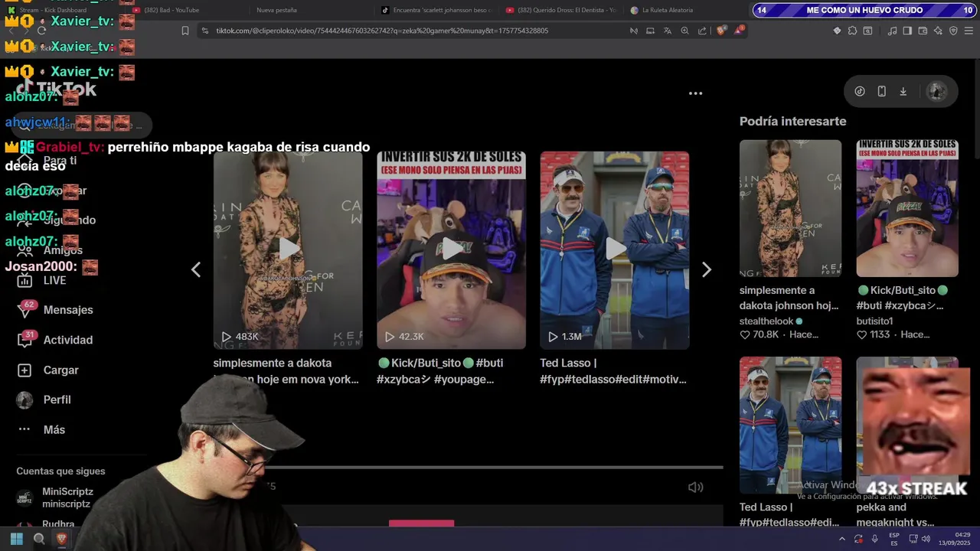Click Ted Lasso carousel caption text
The image size is (980, 551).
613,371
